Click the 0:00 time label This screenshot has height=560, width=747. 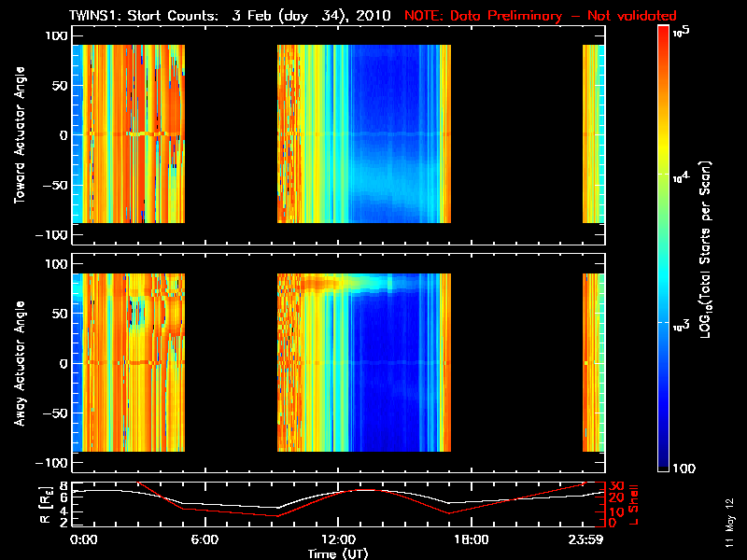[x=83, y=540]
